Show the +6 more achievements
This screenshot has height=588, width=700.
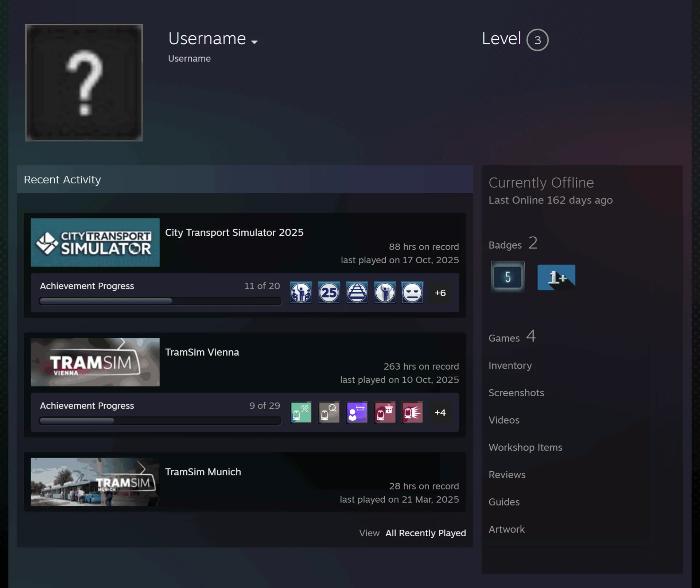pyautogui.click(x=440, y=293)
